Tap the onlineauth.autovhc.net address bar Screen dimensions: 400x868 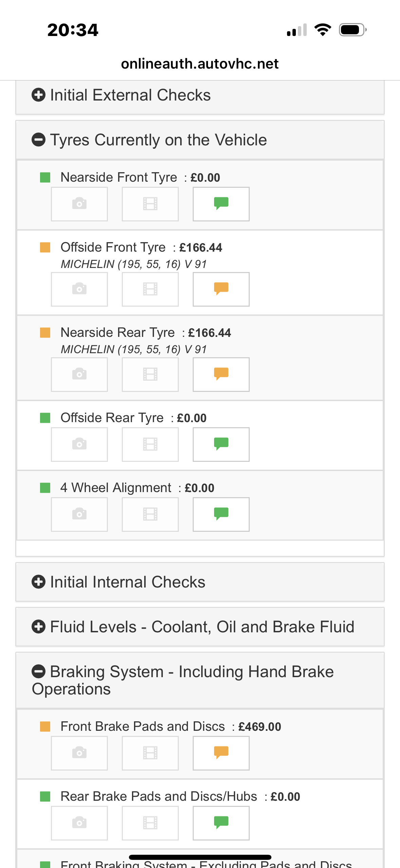point(200,64)
